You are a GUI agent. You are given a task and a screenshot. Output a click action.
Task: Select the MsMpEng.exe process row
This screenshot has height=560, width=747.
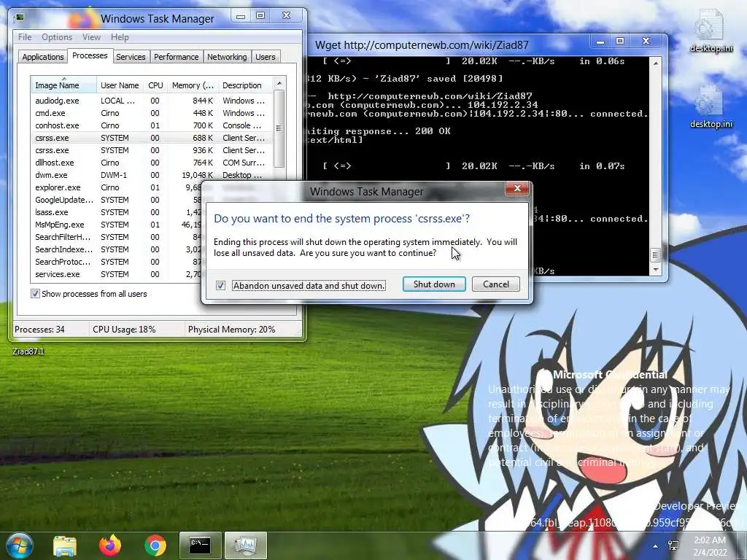[x=116, y=225]
